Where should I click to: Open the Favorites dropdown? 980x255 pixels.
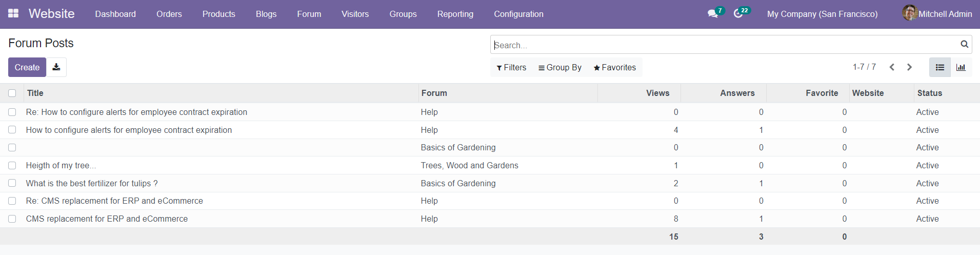pos(614,67)
